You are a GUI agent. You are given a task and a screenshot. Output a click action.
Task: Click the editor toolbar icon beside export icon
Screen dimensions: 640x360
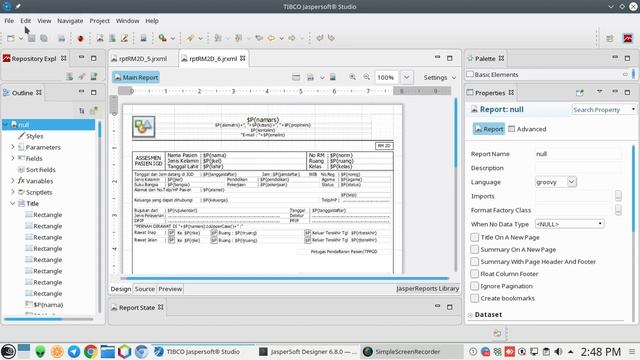tap(333, 77)
